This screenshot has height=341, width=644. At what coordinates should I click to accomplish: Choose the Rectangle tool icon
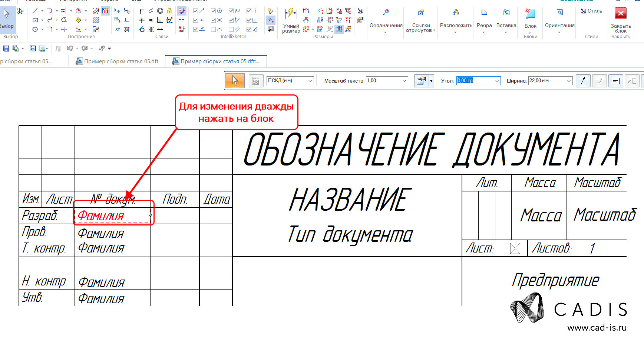(35, 20)
